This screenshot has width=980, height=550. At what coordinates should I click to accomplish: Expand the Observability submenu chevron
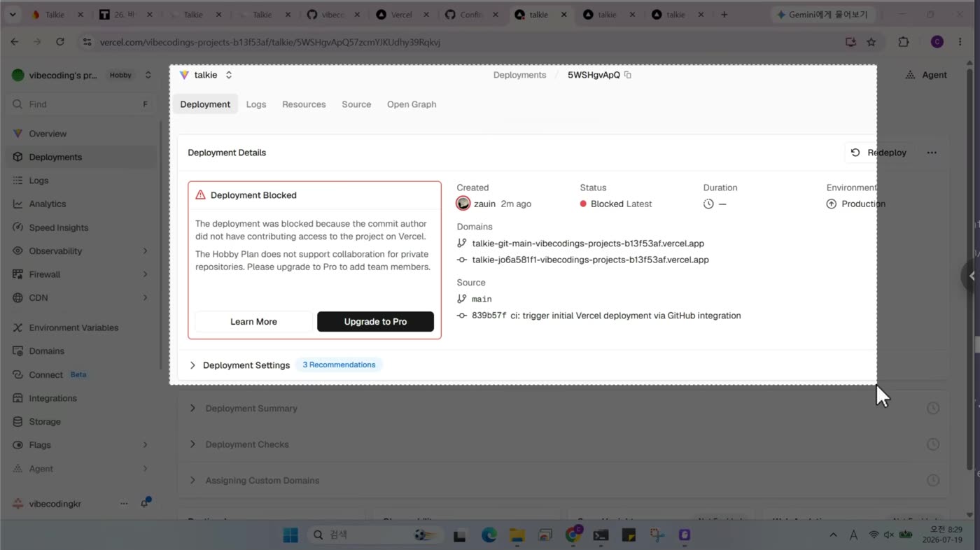[145, 251]
